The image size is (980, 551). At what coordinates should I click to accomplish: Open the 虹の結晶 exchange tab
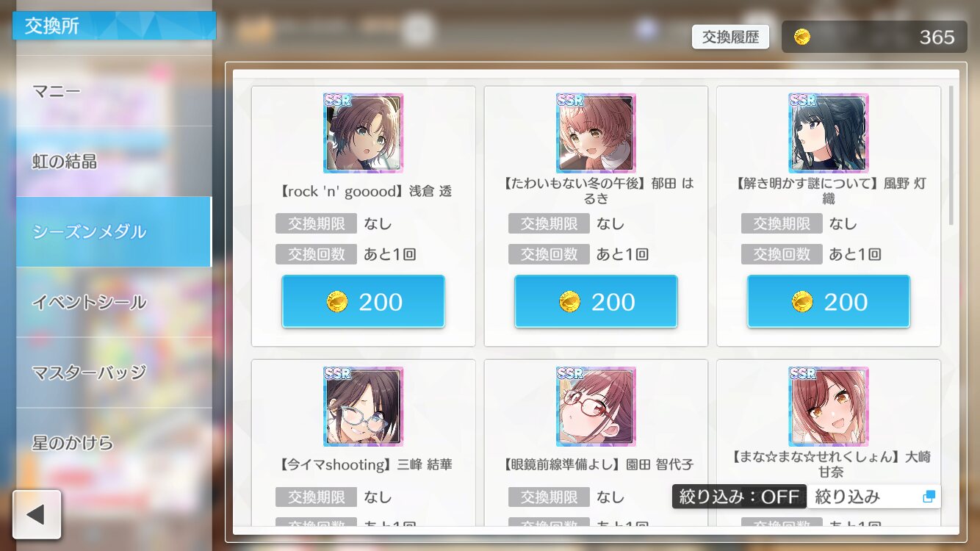(x=114, y=162)
